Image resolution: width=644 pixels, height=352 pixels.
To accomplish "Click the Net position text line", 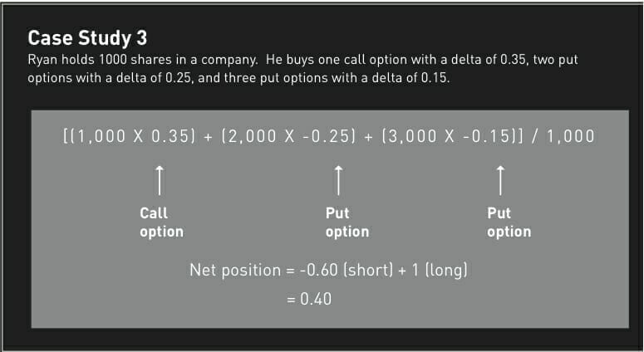I will pos(328,271).
